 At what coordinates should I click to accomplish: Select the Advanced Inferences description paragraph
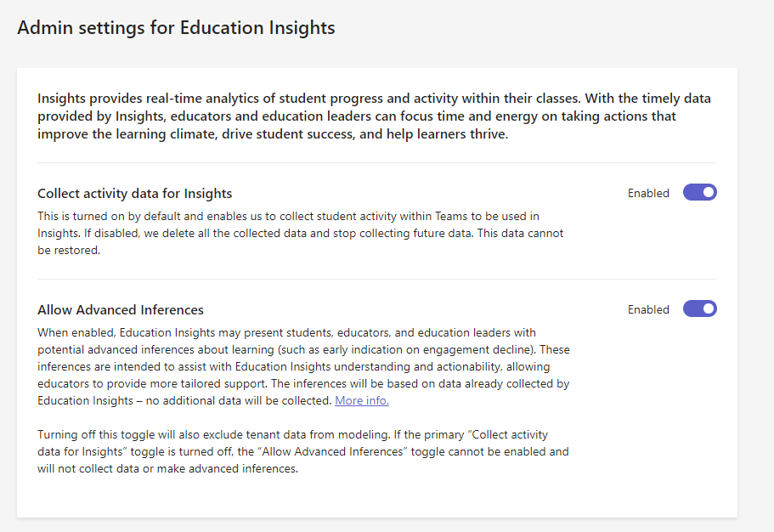[302, 365]
